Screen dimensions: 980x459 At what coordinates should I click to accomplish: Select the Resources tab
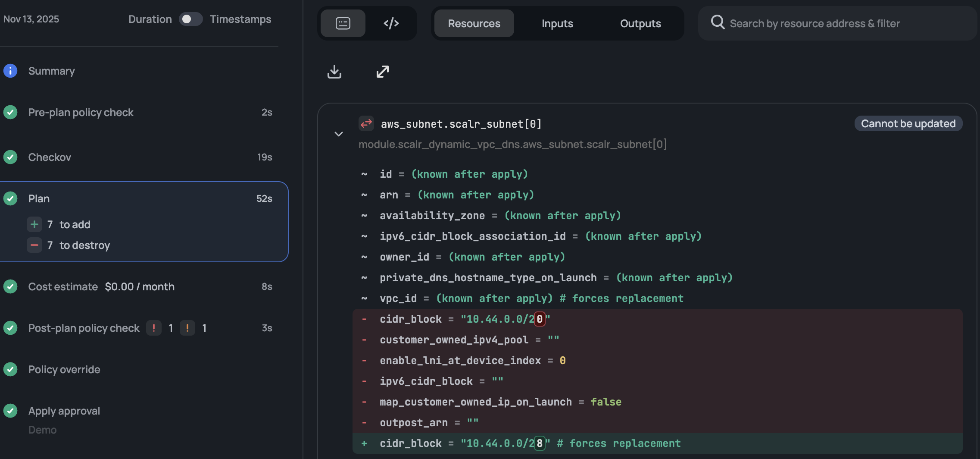tap(474, 23)
